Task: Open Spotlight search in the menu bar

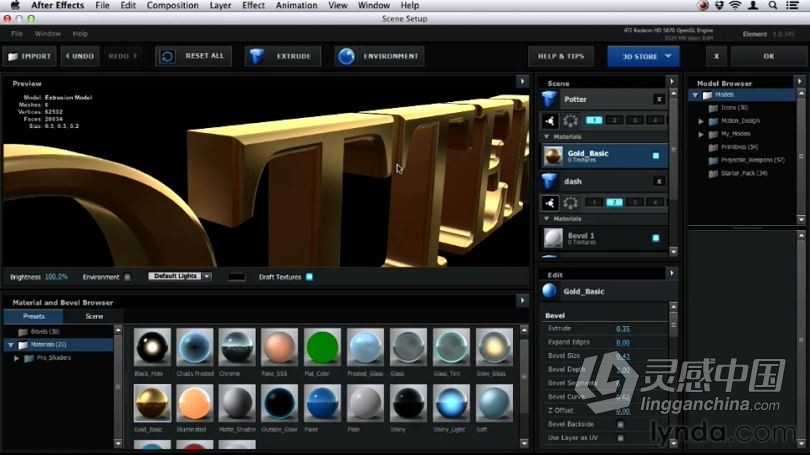Action: point(773,5)
